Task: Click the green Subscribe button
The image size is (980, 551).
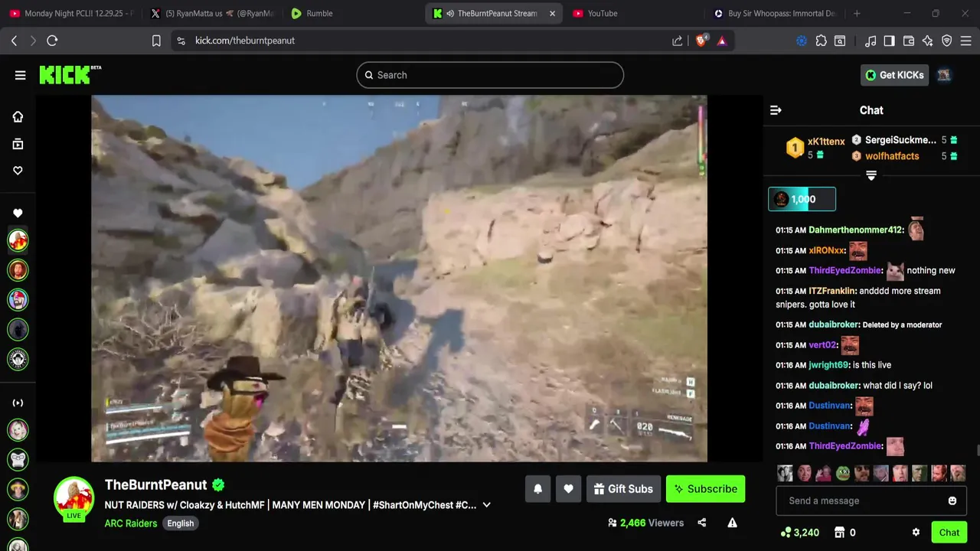Action: pos(705,489)
